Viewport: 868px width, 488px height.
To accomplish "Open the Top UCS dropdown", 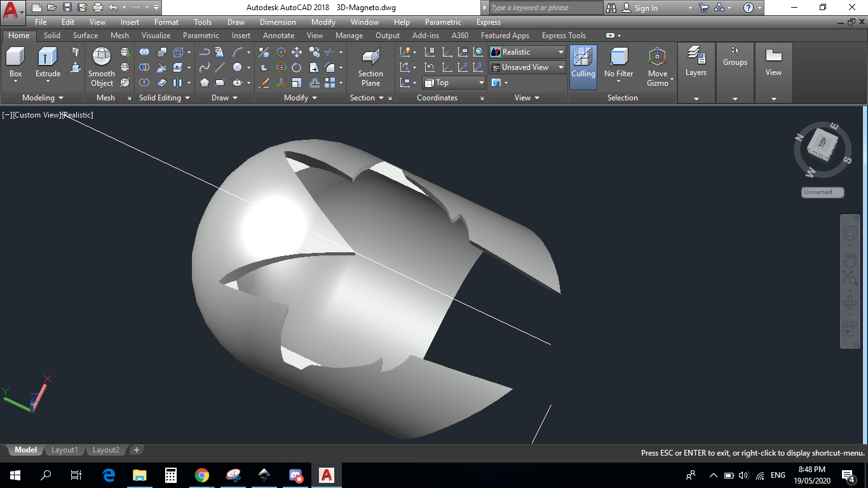I will pyautogui.click(x=454, y=83).
